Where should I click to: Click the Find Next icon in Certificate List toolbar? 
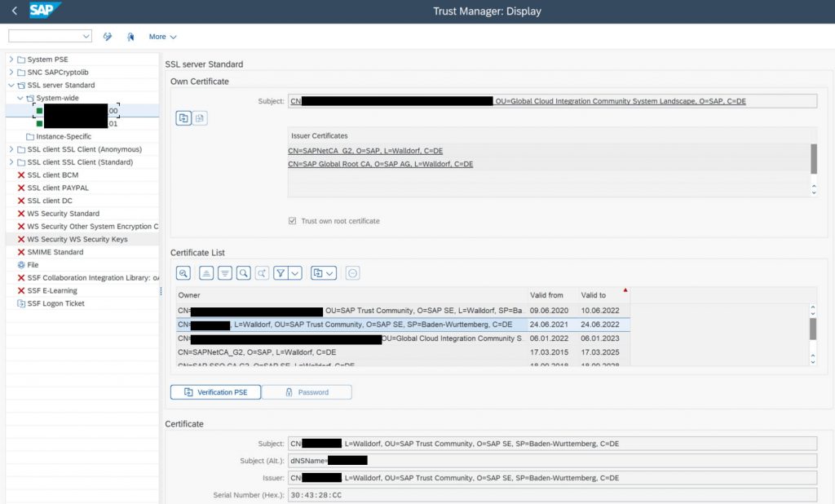[x=262, y=273]
